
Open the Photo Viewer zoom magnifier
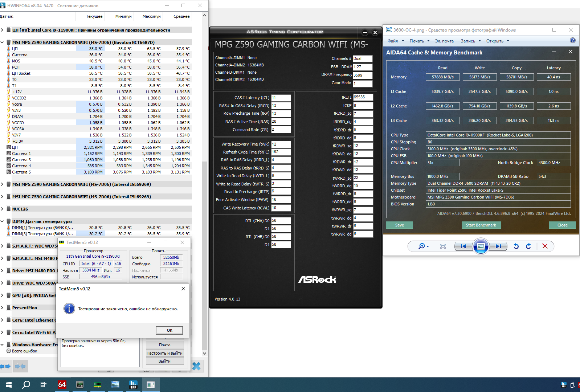[424, 246]
